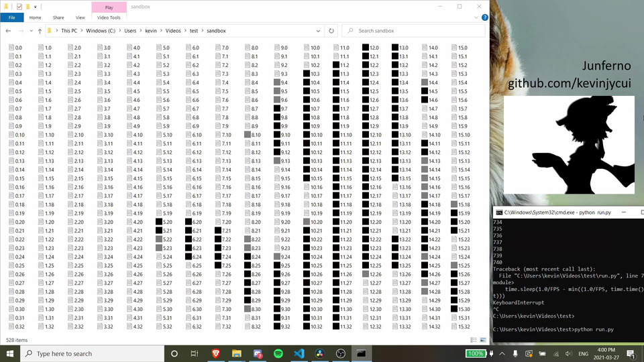Select file 0.32

coord(16,326)
